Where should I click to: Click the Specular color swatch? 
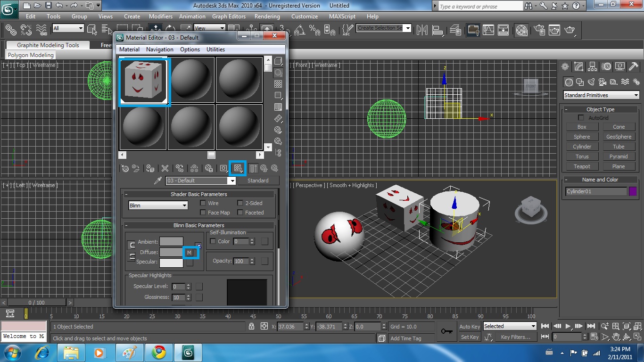point(171,263)
